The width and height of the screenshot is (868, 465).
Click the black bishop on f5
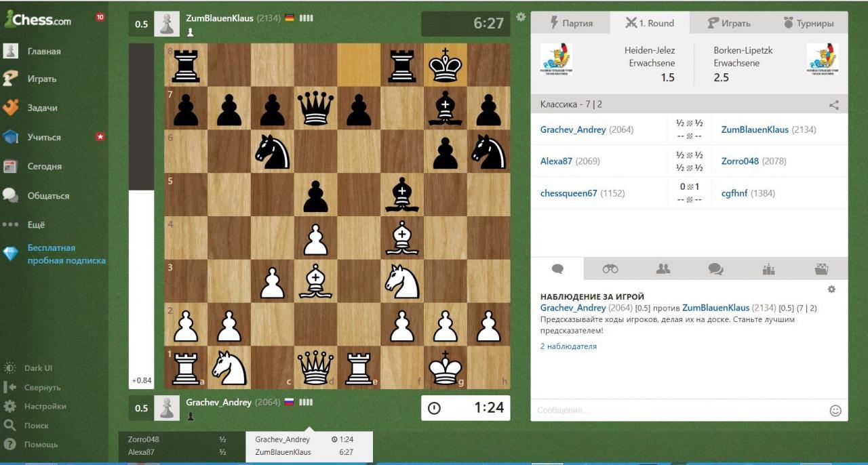(x=402, y=195)
